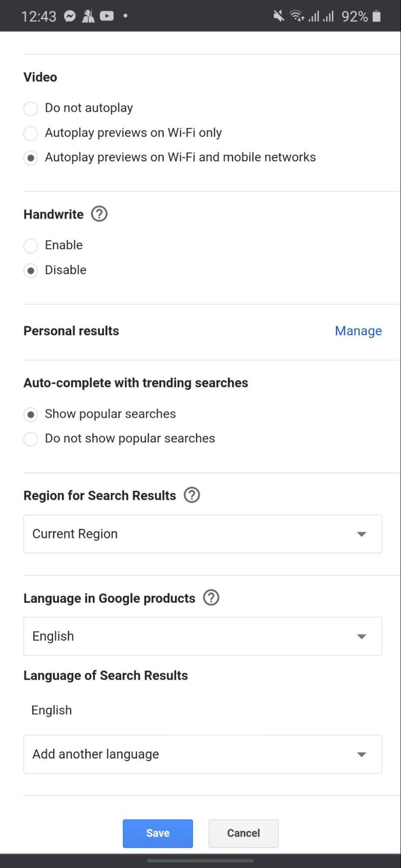The image size is (401, 868).
Task: Open the Manage link for Personal results
Action: (x=358, y=331)
